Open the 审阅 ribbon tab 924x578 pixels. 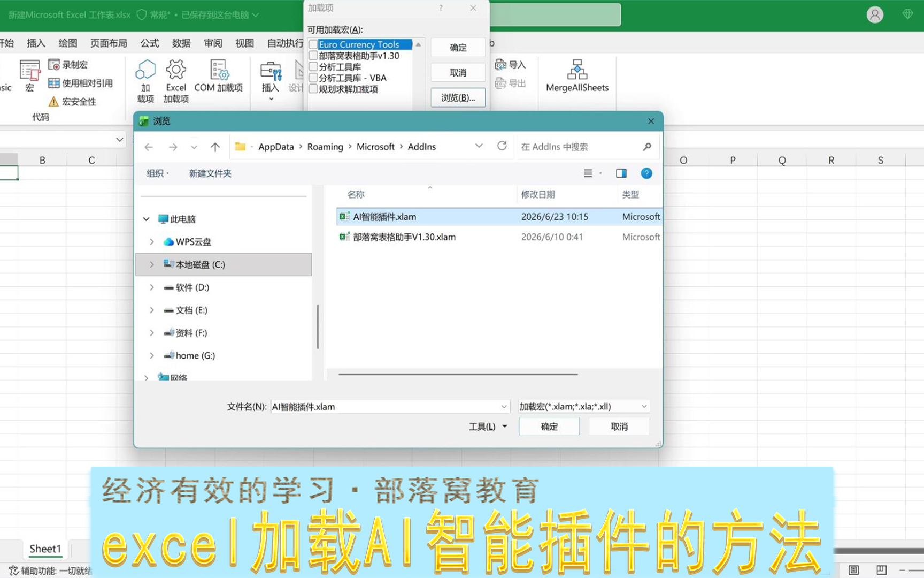[213, 43]
